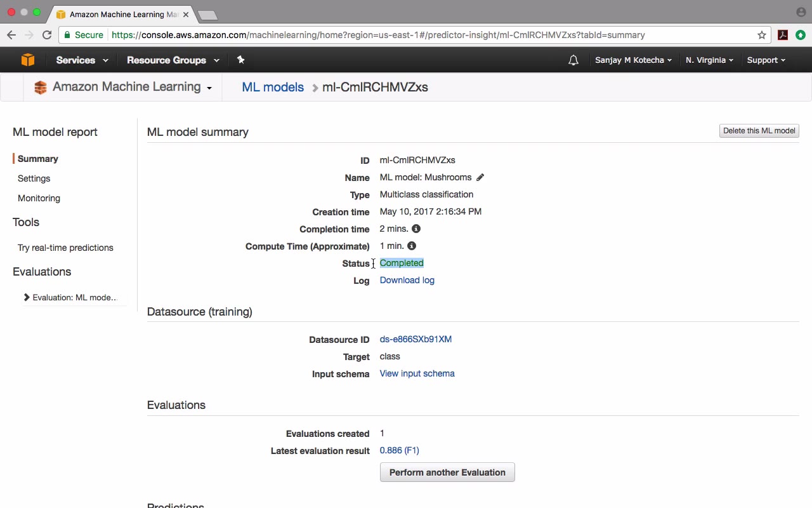Show info for Completion time

point(416,229)
